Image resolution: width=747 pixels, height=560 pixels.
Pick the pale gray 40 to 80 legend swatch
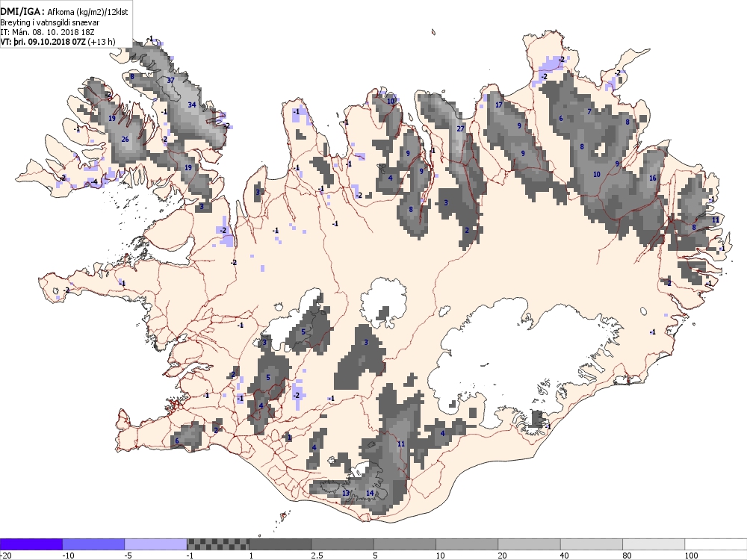591,544
